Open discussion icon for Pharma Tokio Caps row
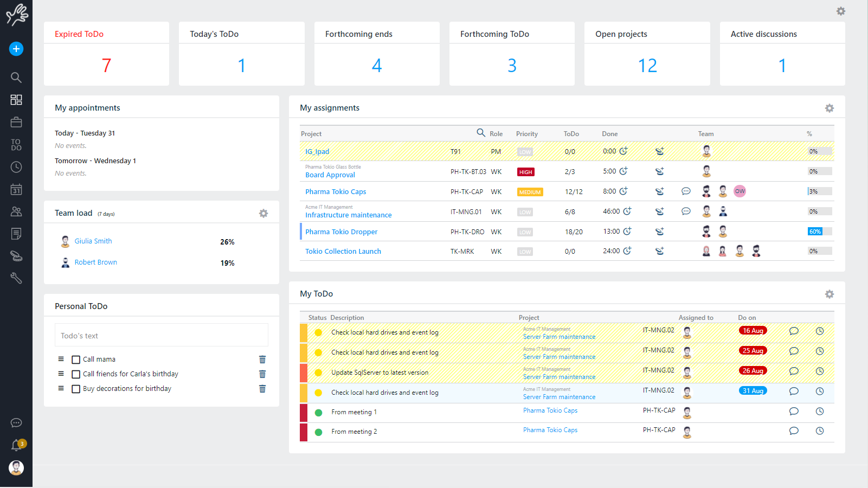This screenshot has height=488, width=868. click(x=686, y=191)
